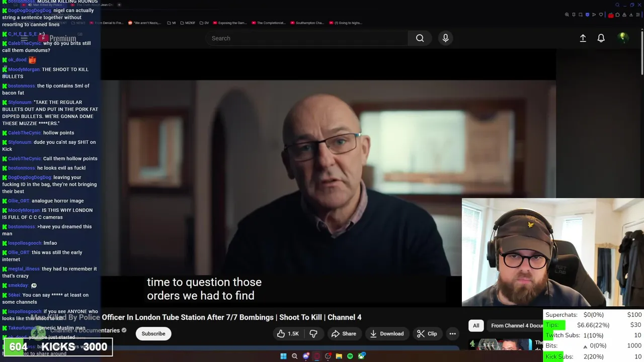Open a new browser tab with plus
Screen dimensions: 644x362
pyautogui.click(x=119, y=5)
